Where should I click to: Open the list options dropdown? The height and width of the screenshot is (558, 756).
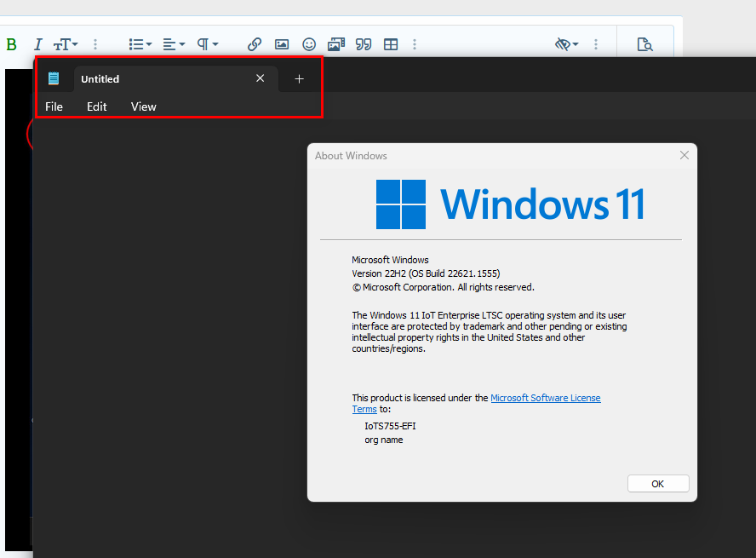pos(140,44)
